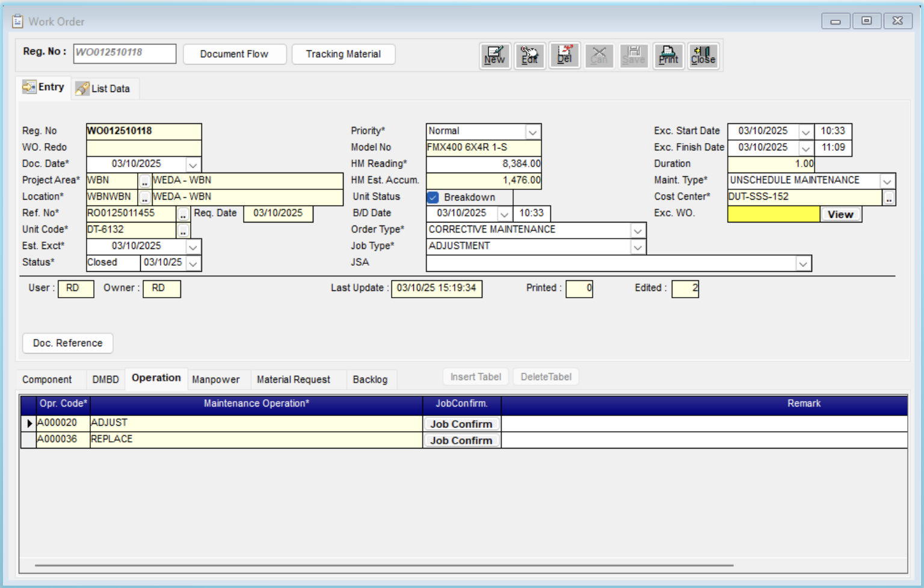This screenshot has height=588, width=924.
Task: Open the JSA dropdown
Action: pos(803,263)
